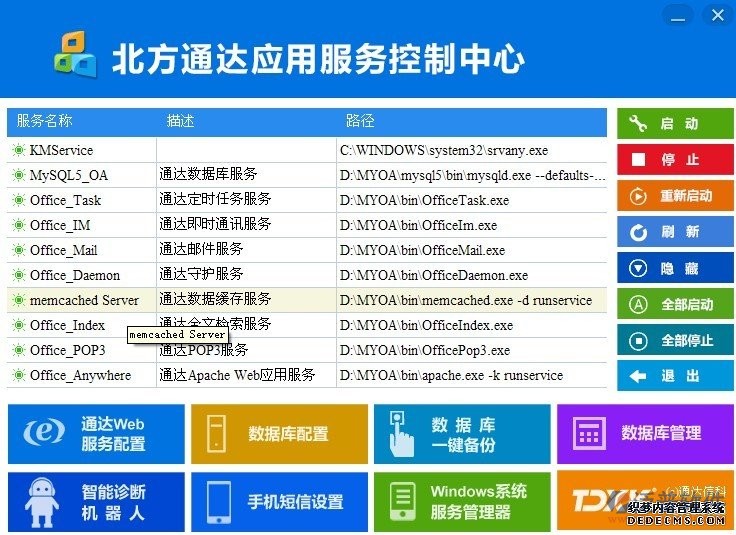Click the status icon beside Office_Task

(18, 200)
